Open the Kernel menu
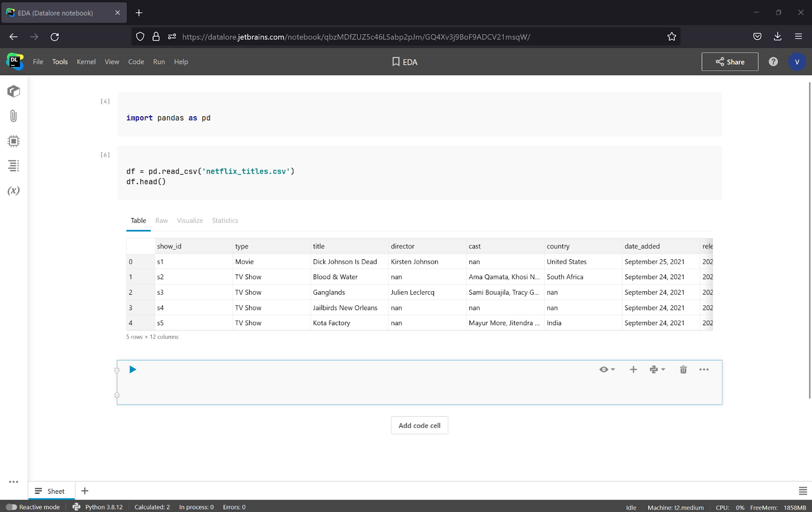 point(86,61)
